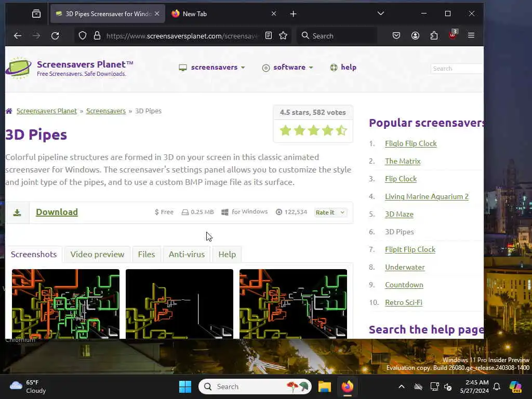Open Living Marine Aquarium 2 link
The image size is (532, 399).
(x=427, y=196)
